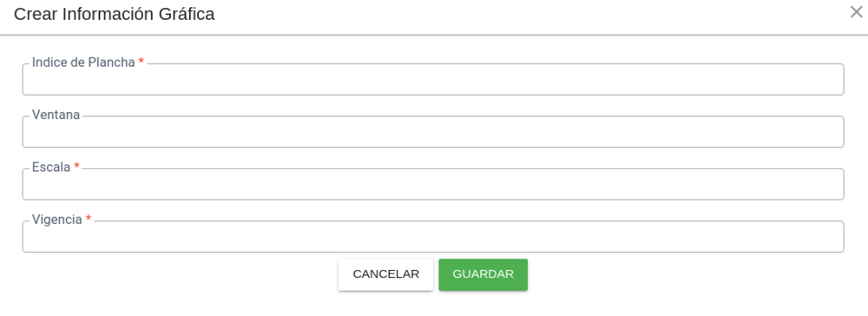This screenshot has height=316, width=868.
Task: Click the required asterisk next to Escala
Action: click(x=77, y=166)
